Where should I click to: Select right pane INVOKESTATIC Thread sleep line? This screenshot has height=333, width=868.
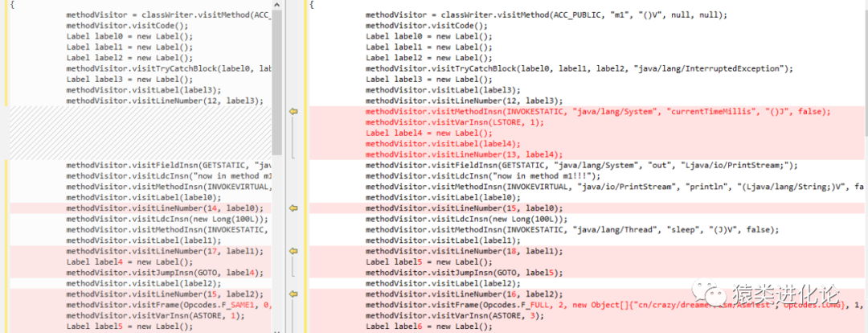[572, 230]
